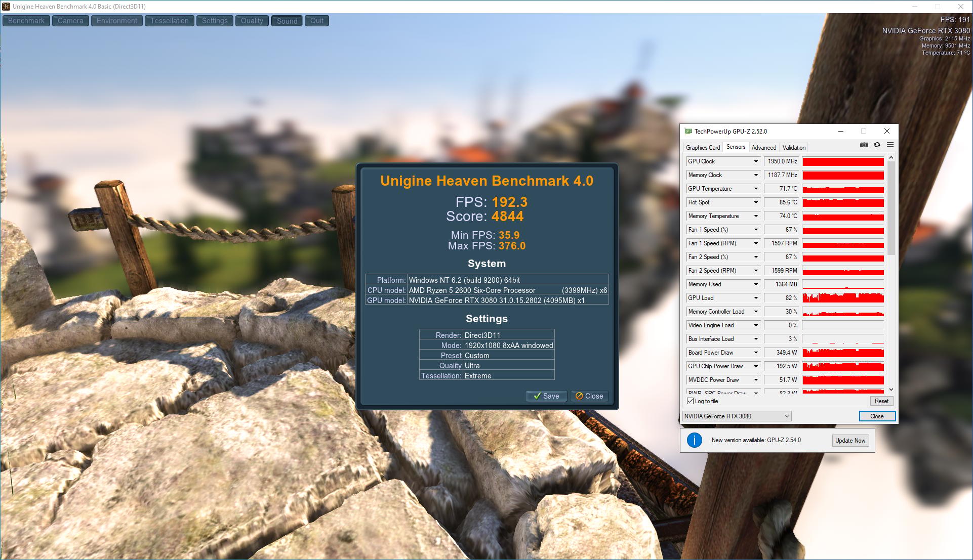This screenshot has width=973, height=560.
Task: Switch to the Graphics Card tab
Action: [703, 148]
